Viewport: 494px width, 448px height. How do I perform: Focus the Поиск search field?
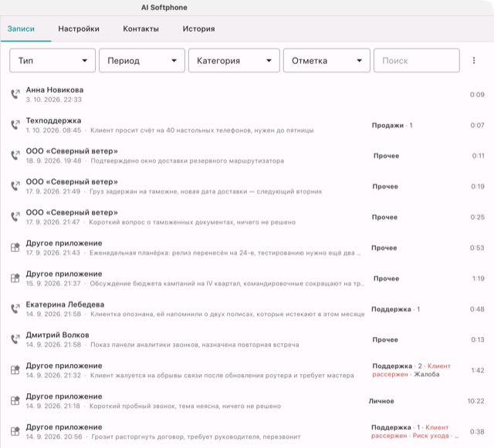pyautogui.click(x=417, y=60)
